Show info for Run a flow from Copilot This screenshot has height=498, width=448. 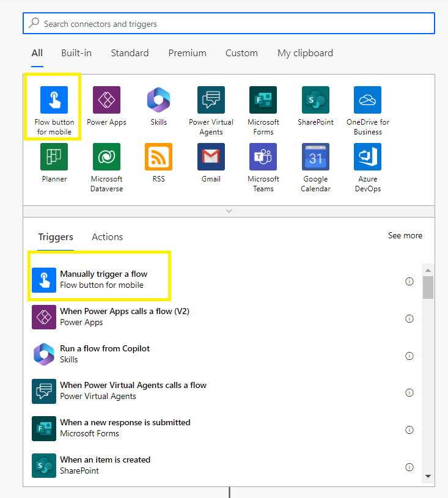tap(409, 356)
